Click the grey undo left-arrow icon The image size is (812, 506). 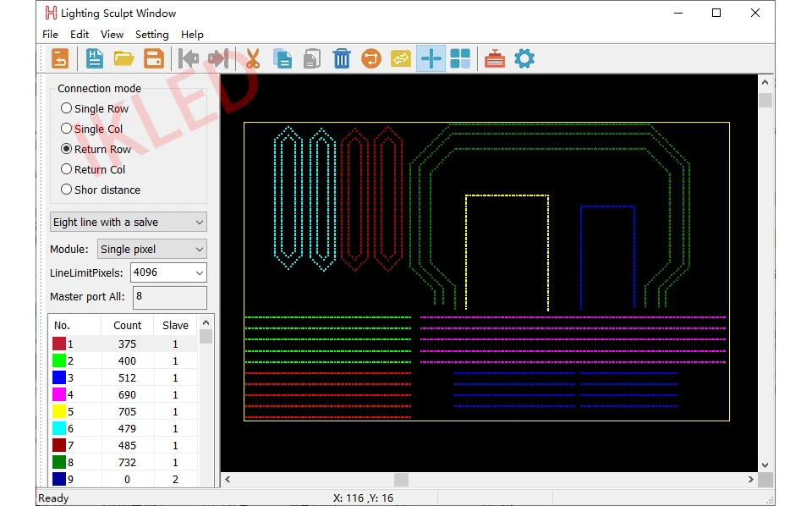tap(188, 58)
